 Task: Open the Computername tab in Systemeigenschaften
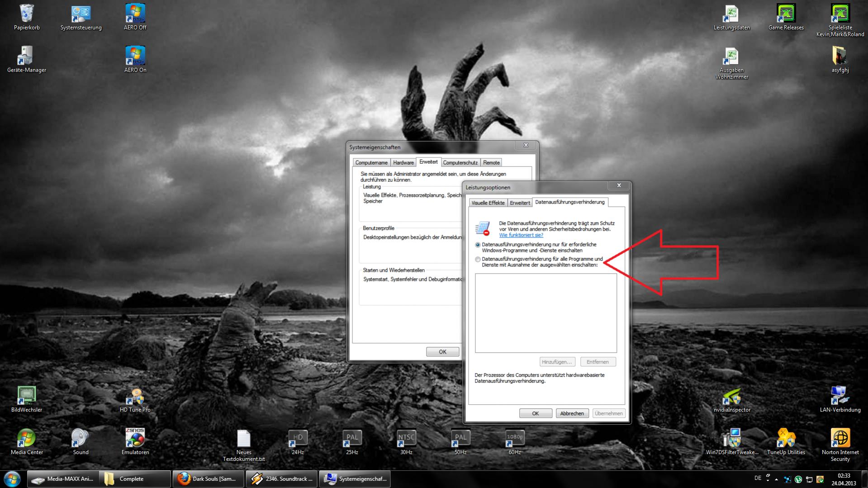point(371,162)
